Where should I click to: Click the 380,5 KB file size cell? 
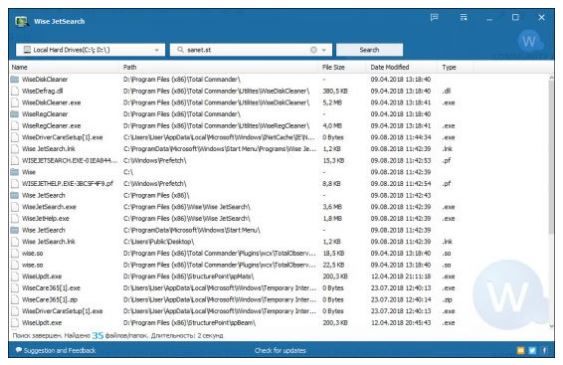[x=335, y=91]
